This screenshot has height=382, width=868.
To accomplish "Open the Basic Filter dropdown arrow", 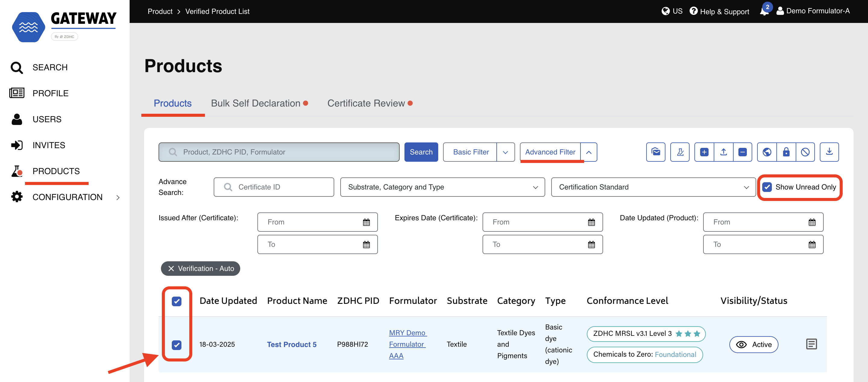I will (505, 152).
